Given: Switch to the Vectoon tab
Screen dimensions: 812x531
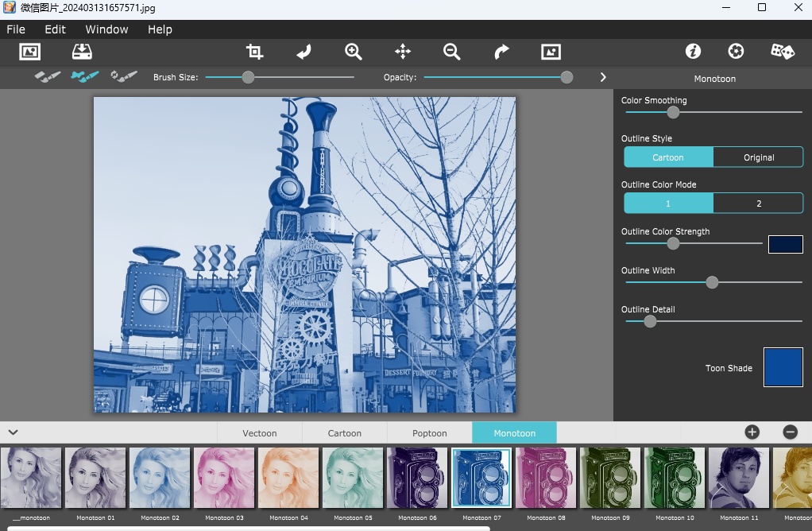Looking at the screenshot, I should 260,432.
